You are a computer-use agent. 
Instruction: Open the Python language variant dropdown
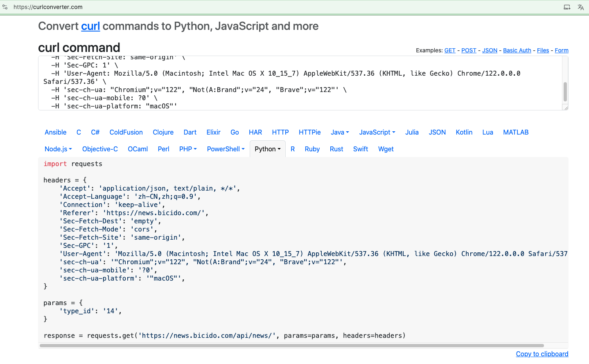click(279, 149)
